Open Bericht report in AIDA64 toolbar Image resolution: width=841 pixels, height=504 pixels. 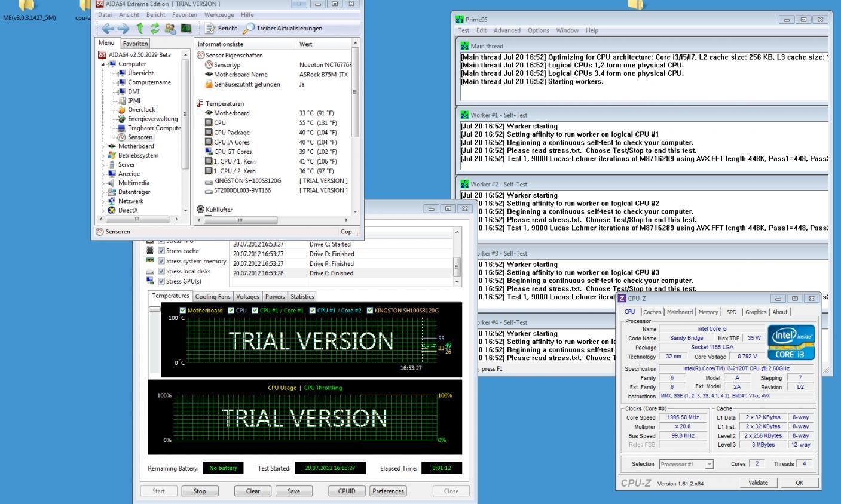click(x=221, y=28)
